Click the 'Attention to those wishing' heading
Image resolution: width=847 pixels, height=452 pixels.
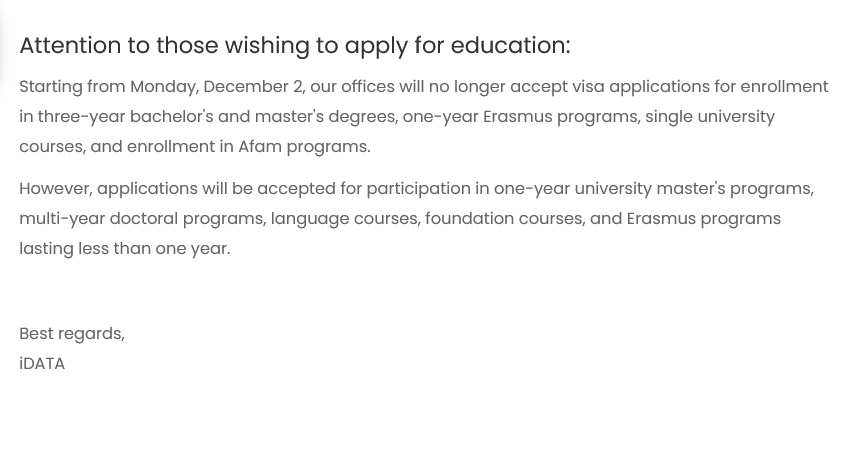coord(295,45)
